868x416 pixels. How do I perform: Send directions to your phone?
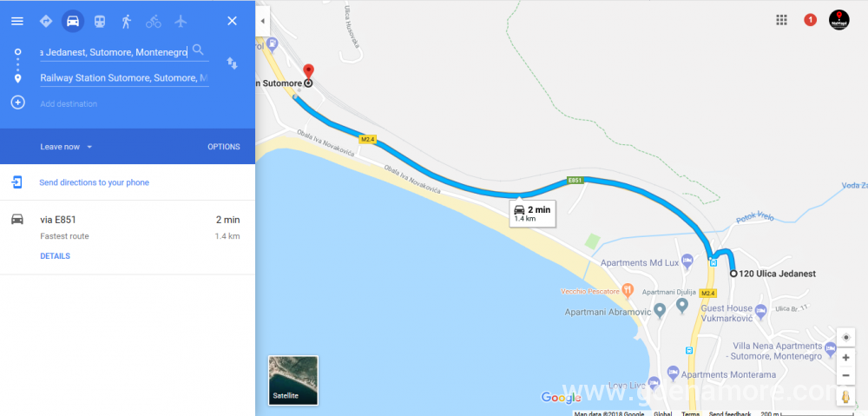click(94, 182)
